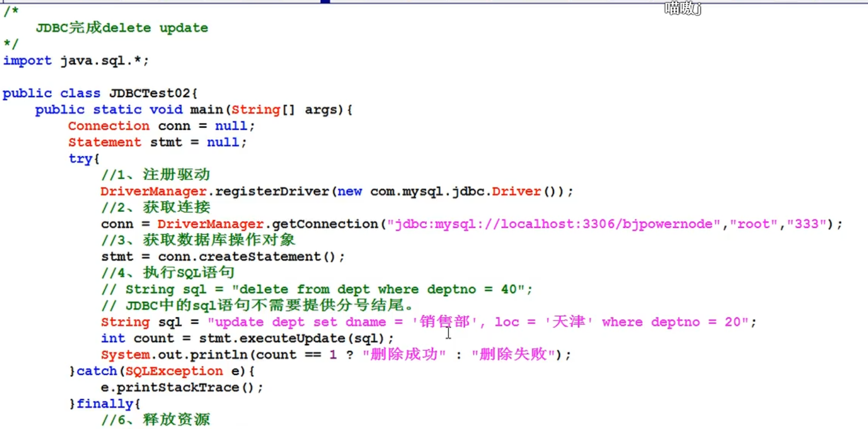The image size is (868, 429).
Task: Click the 'Driver' class name after com.mysql.jdbc
Action: pyautogui.click(x=516, y=191)
